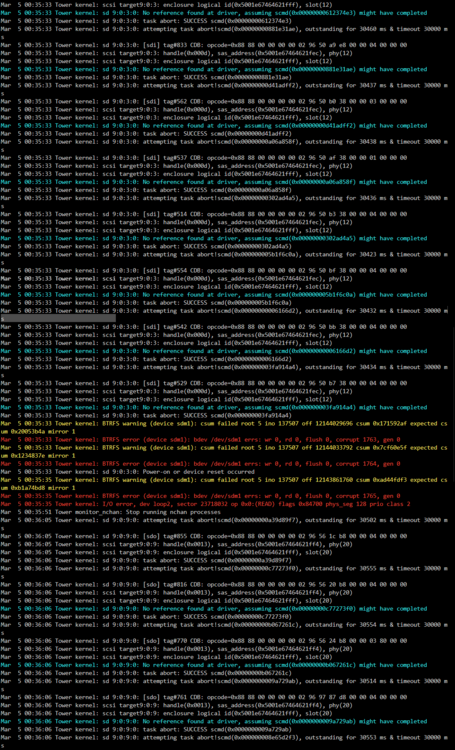Click the [sdo] log line with tag#770
The width and height of the screenshot is (455, 750).
204,640
